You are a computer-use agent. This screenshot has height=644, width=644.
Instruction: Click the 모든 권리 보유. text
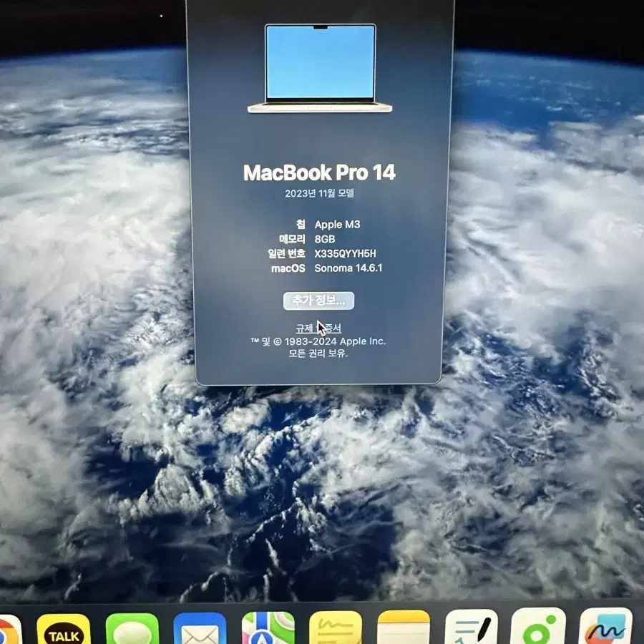pyautogui.click(x=318, y=353)
